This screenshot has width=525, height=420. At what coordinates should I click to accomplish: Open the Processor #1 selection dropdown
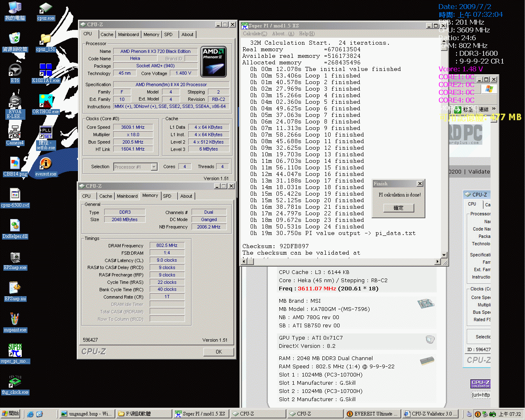click(154, 167)
